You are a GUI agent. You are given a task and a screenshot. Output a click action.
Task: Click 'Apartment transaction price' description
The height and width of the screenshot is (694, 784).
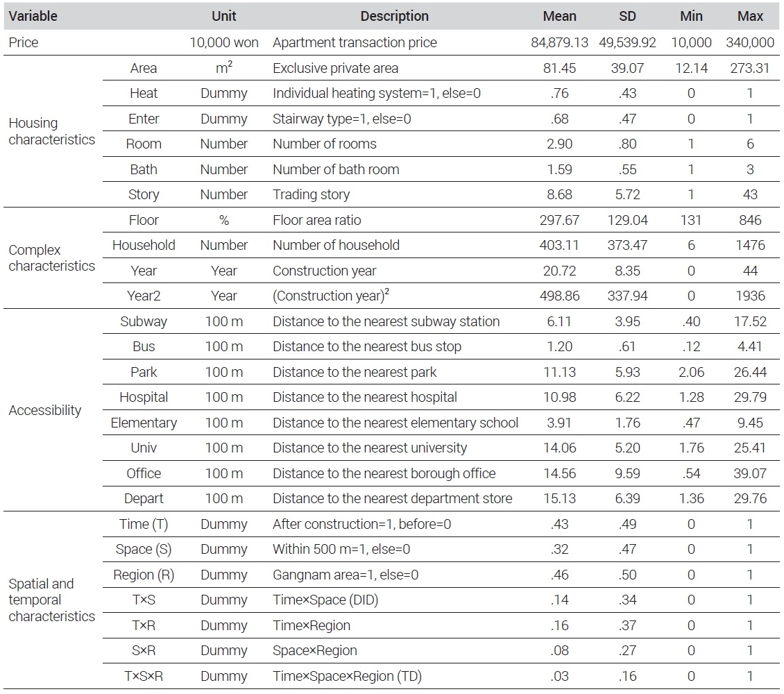click(x=355, y=42)
